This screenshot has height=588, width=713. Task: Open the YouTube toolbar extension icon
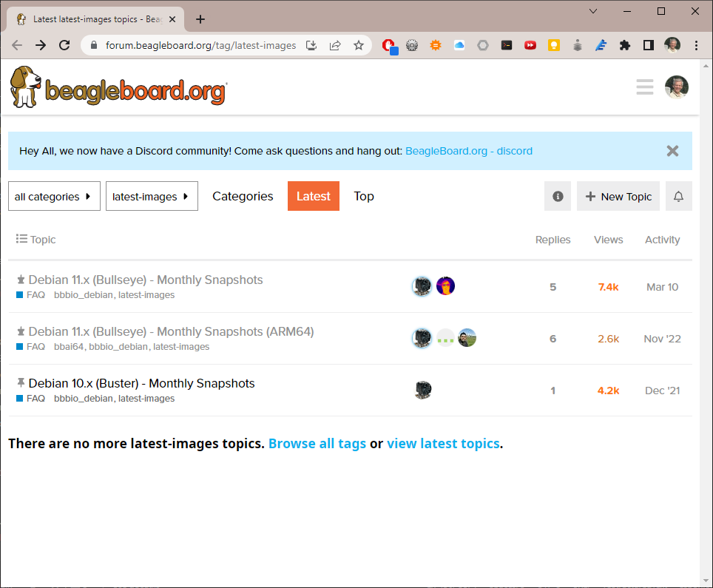[x=530, y=45]
